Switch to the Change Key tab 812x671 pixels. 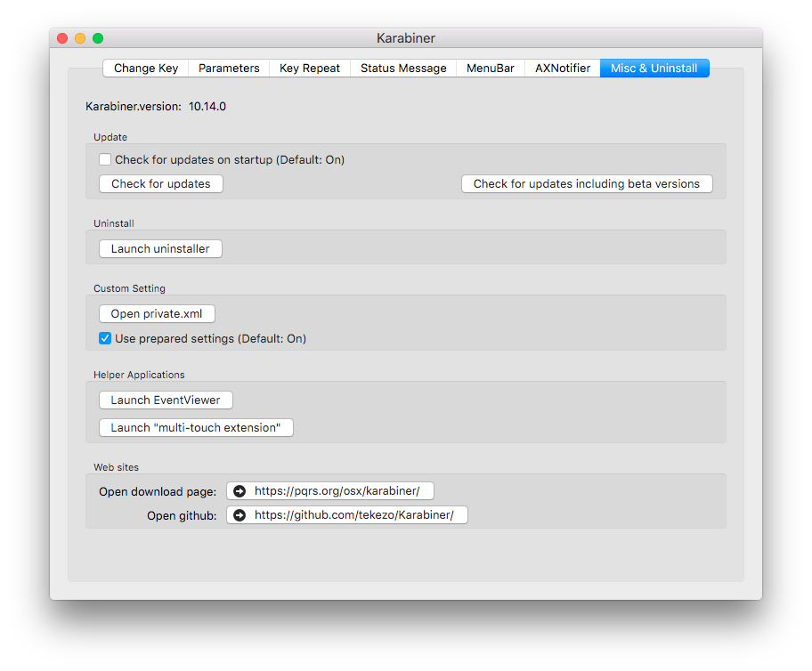145,69
